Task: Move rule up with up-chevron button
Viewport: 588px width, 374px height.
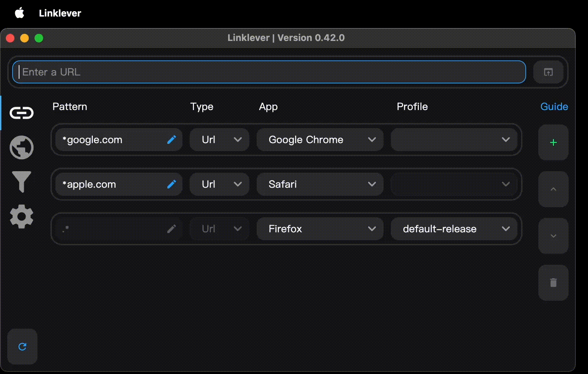Action: pos(553,189)
